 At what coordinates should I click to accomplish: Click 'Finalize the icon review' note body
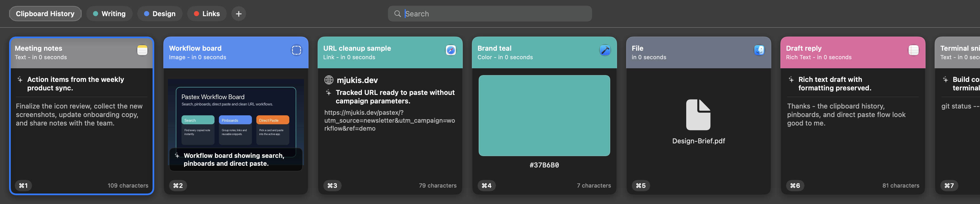coord(79,115)
